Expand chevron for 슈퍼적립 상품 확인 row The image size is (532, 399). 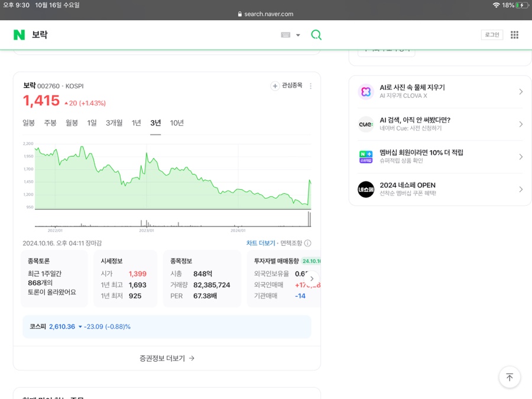(521, 157)
